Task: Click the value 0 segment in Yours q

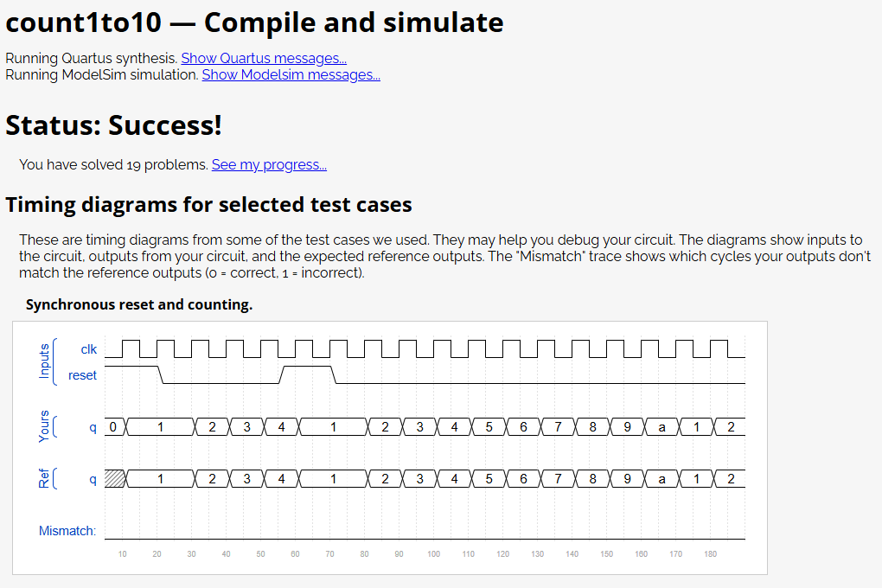Action: pyautogui.click(x=115, y=427)
